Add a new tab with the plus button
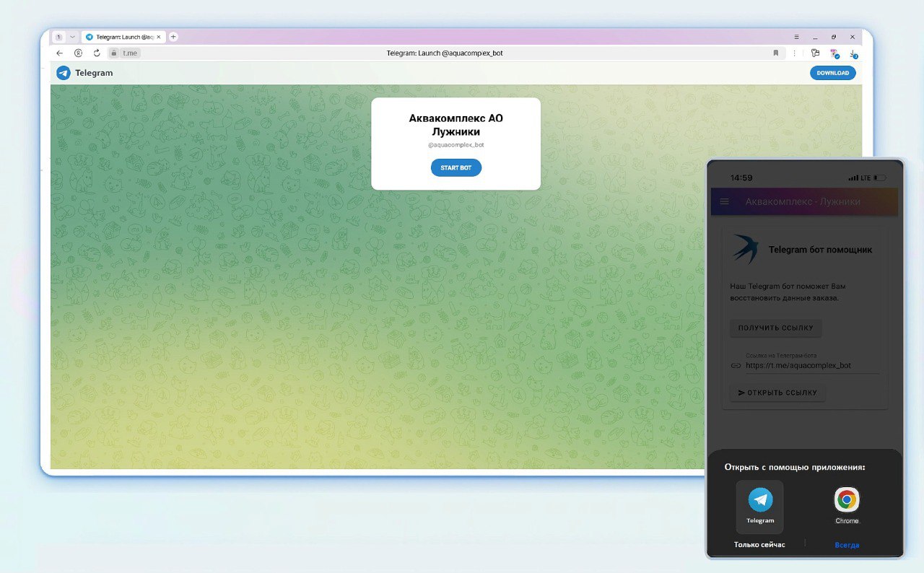This screenshot has height=573, width=924. [x=173, y=37]
